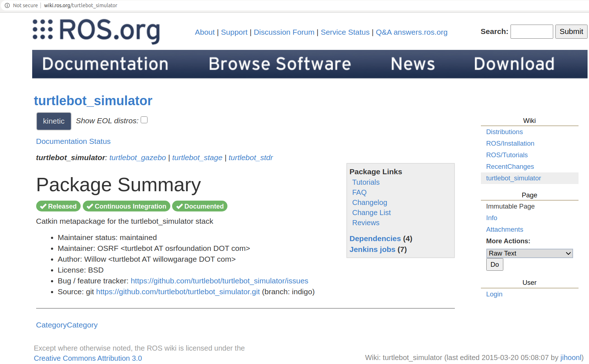Image resolution: width=589 pixels, height=364 pixels.
Task: Click the Submit search button
Action: 571,31
